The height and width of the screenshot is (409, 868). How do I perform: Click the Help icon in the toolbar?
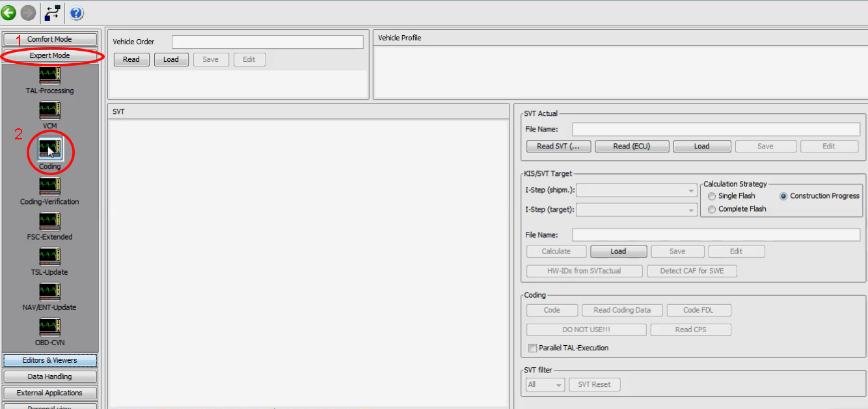[76, 12]
